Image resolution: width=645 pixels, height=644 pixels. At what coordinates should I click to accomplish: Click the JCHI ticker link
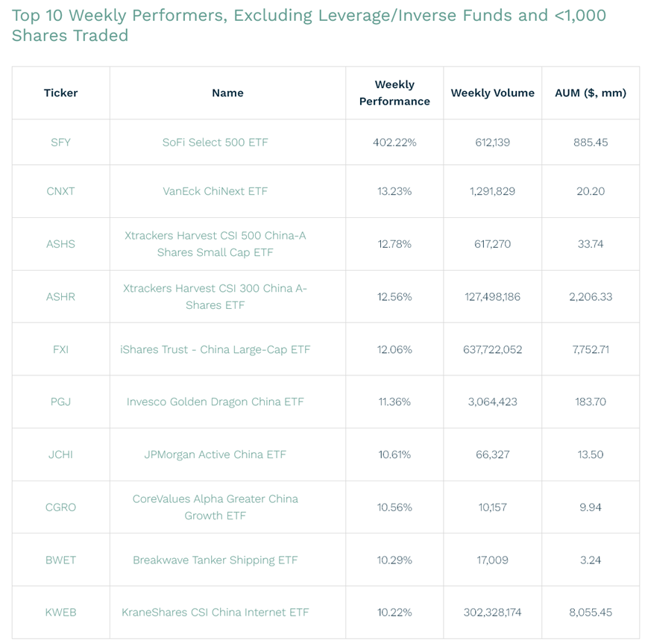pos(60,454)
